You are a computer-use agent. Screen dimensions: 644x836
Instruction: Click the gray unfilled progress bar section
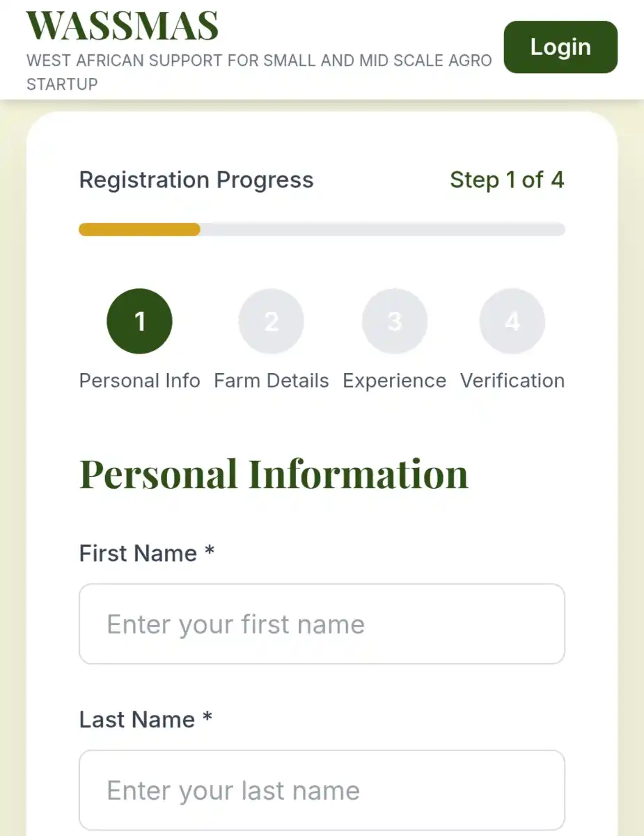(383, 230)
